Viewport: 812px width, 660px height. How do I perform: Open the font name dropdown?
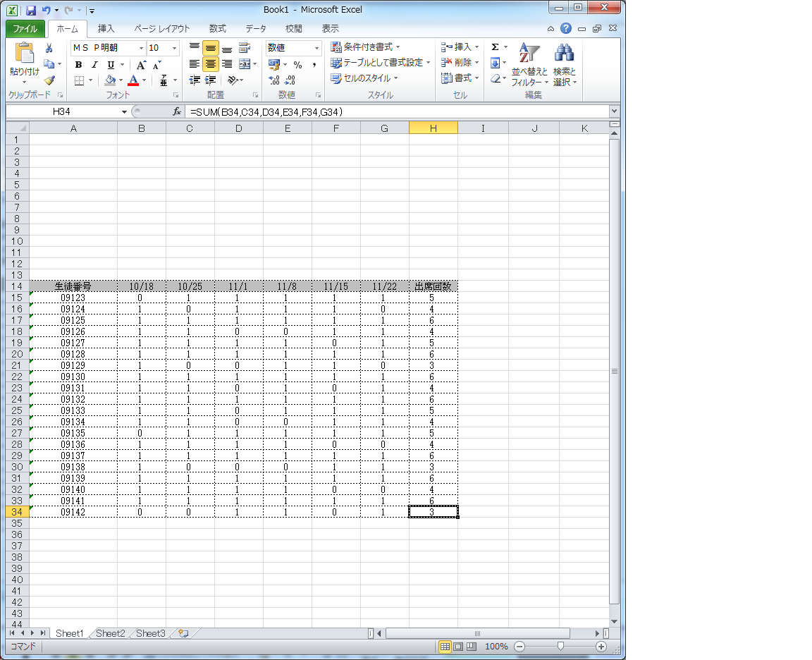pos(141,48)
